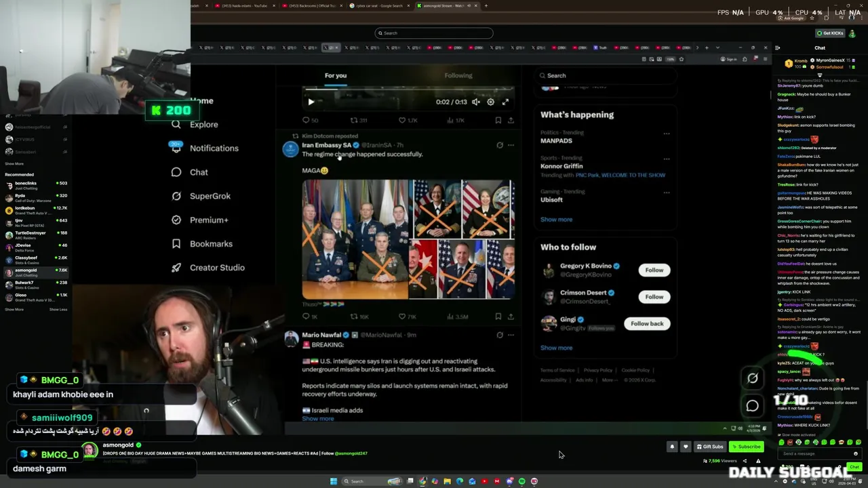
Task: Follow back Gingi
Action: click(x=647, y=323)
